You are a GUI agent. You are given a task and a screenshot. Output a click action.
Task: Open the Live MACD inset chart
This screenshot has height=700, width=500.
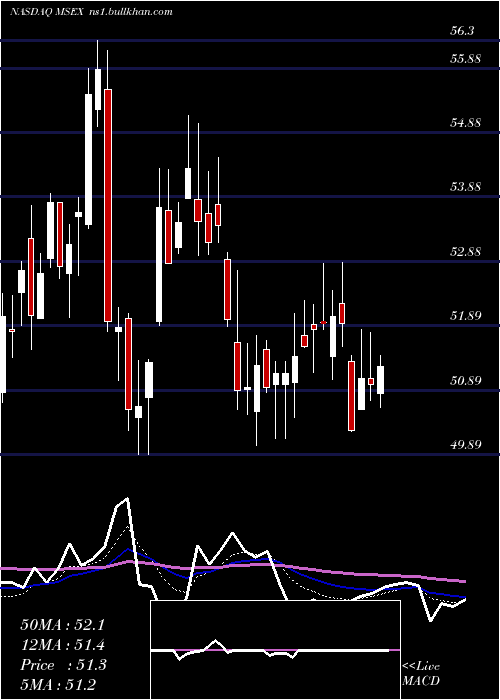point(275,650)
